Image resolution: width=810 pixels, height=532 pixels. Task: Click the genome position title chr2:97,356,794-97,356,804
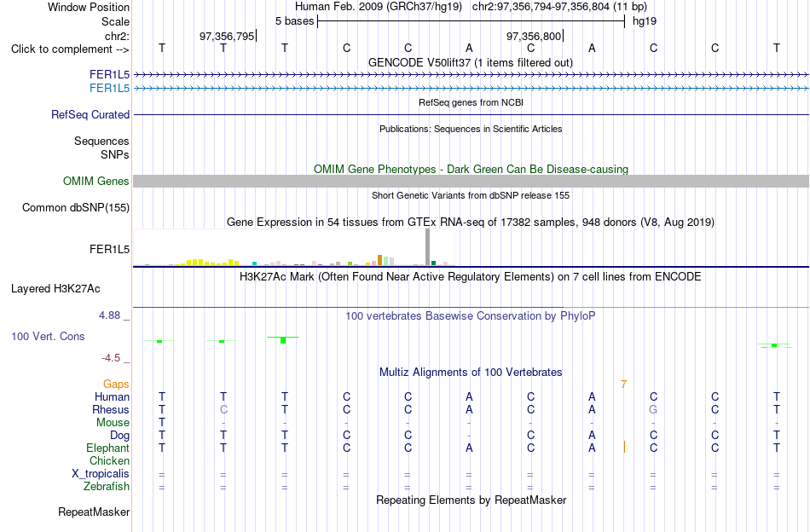[x=559, y=7]
